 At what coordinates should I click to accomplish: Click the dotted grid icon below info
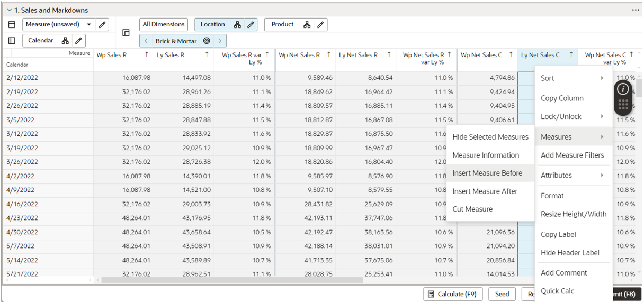623,105
